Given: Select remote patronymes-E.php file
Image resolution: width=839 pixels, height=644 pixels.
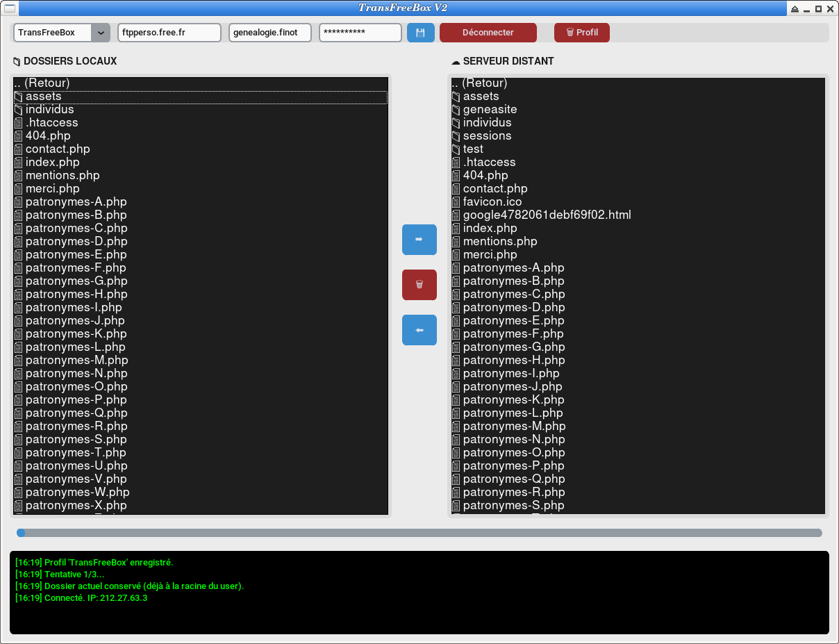Looking at the screenshot, I should 638,321.
